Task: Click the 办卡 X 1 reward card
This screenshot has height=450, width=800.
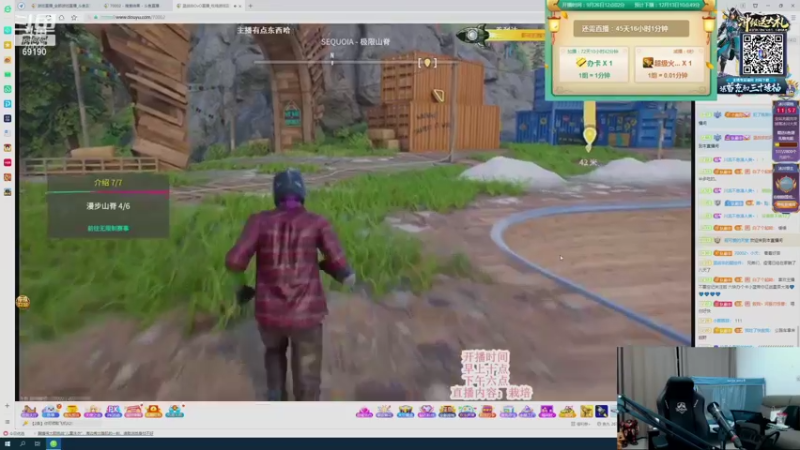Action: tap(594, 64)
